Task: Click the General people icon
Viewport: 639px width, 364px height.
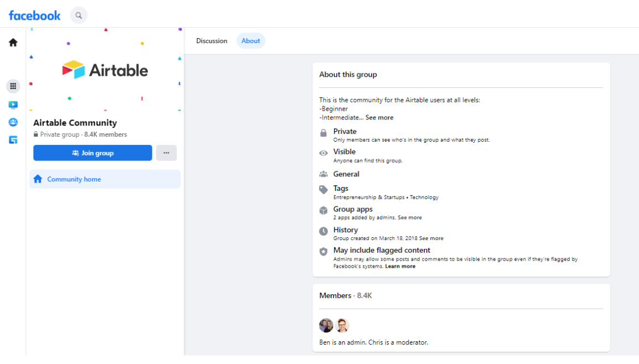Action: tap(323, 174)
